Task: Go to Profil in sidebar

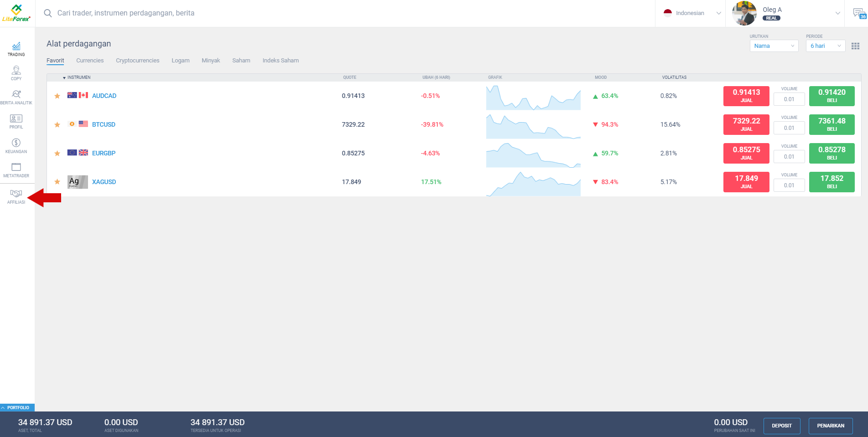Action: click(x=16, y=121)
